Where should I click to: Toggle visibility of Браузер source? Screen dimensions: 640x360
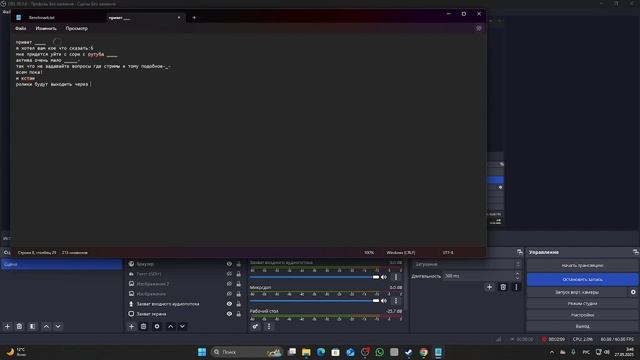click(229, 264)
